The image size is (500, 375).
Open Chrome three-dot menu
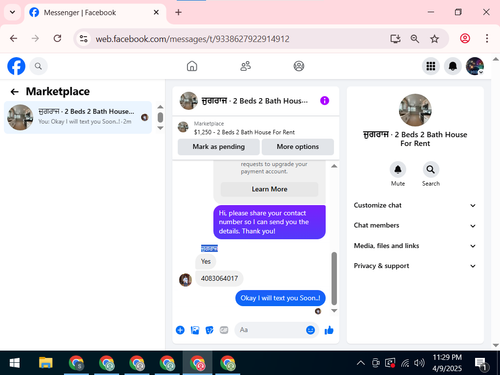pos(487,39)
